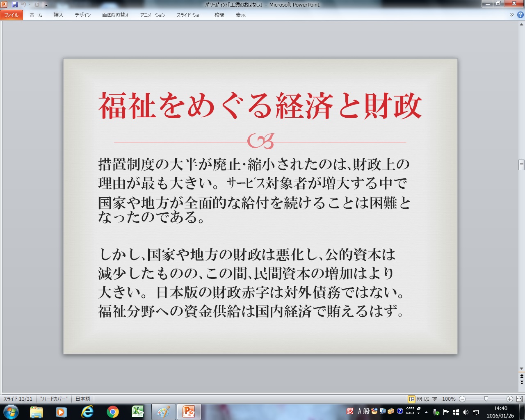Save the presentation using the floppy disk icon
The image size is (525, 420).
point(15,5)
